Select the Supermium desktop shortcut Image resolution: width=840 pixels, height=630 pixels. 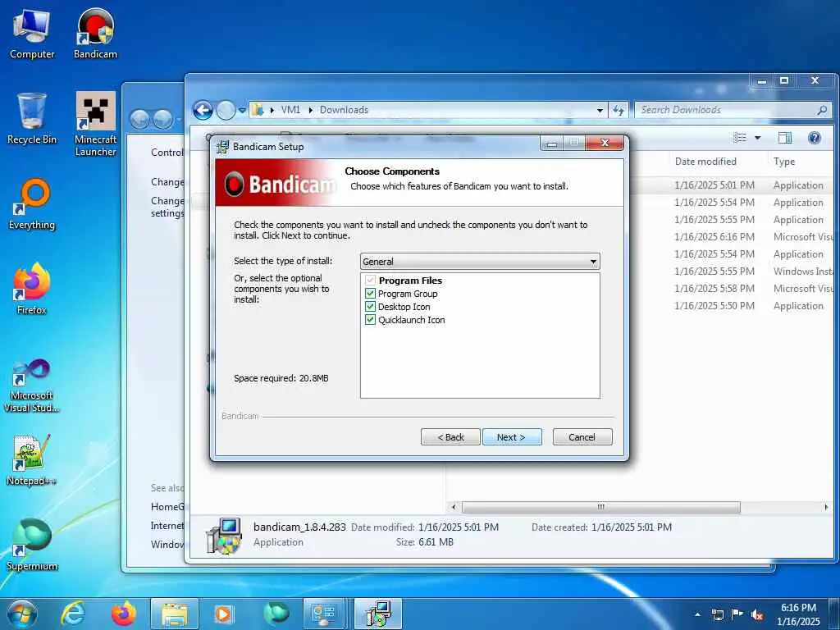(32, 546)
